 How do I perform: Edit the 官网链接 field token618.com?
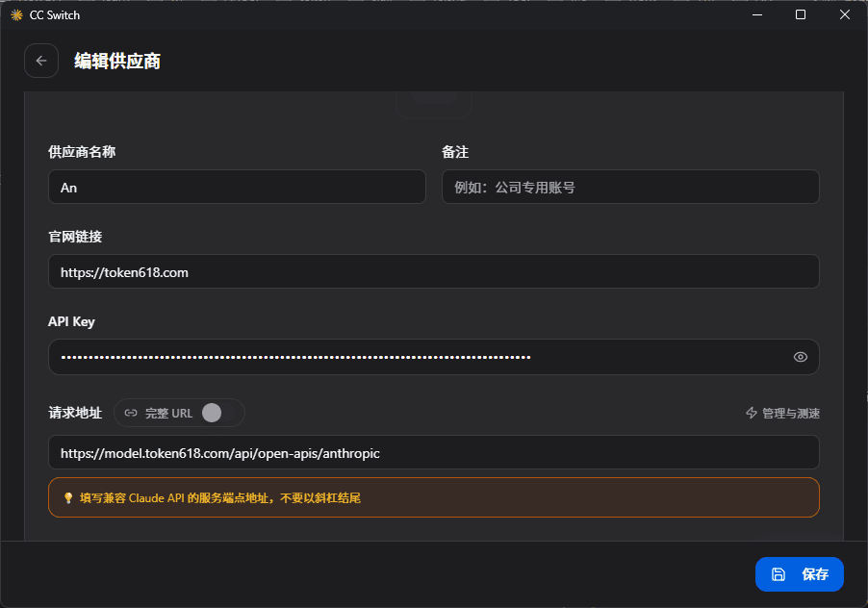(x=433, y=271)
